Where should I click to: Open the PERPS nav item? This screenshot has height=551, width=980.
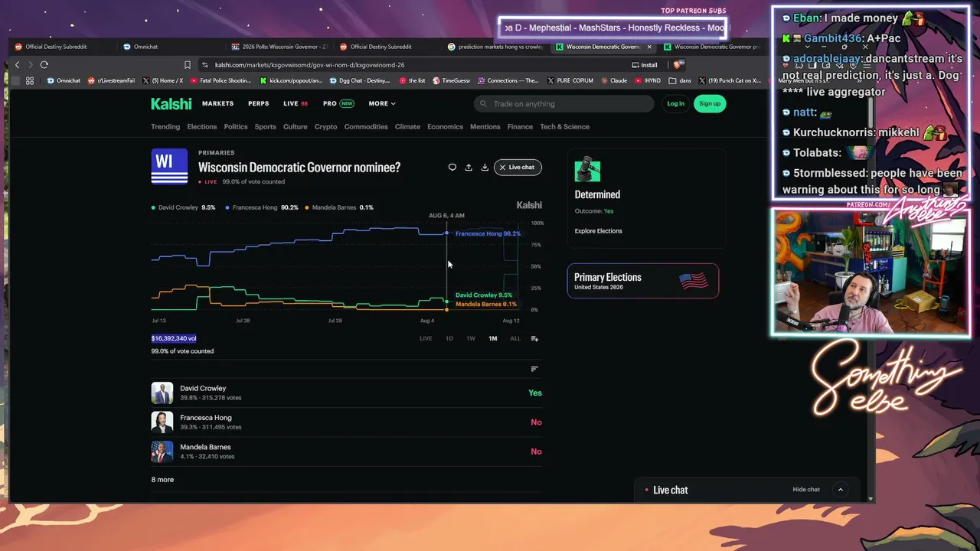pos(258,103)
